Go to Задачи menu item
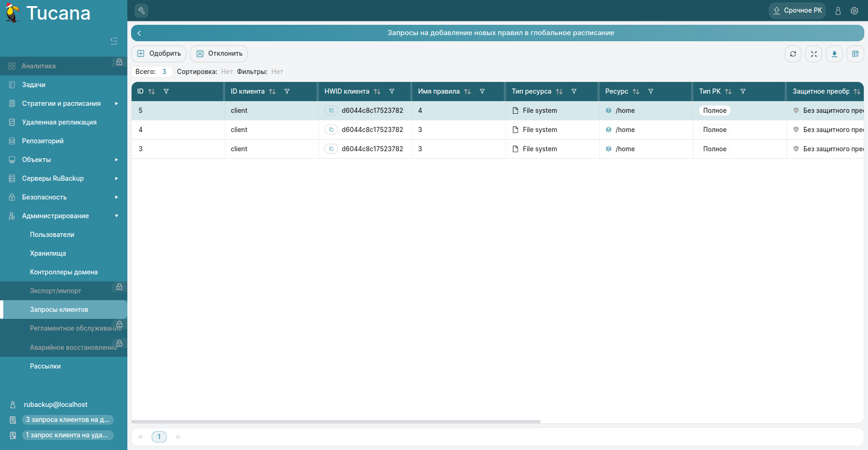 point(34,85)
